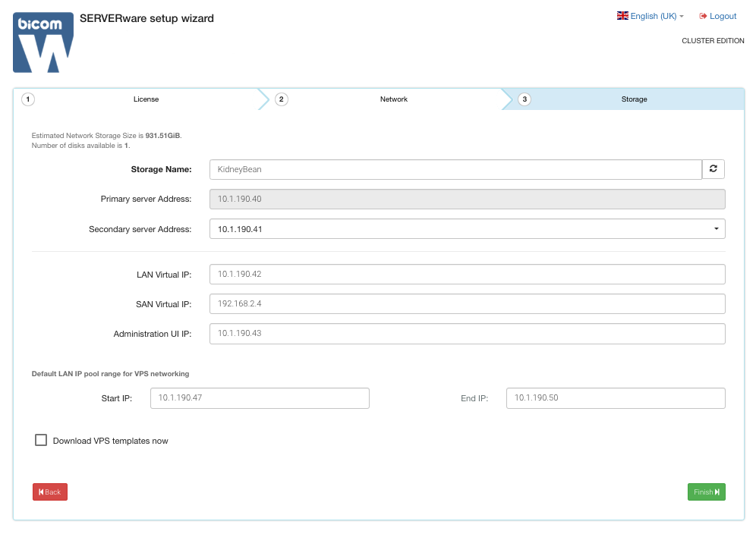Expand Secondary server Address dropdown
Viewport: 756px width, 534px height.
pos(468,229)
